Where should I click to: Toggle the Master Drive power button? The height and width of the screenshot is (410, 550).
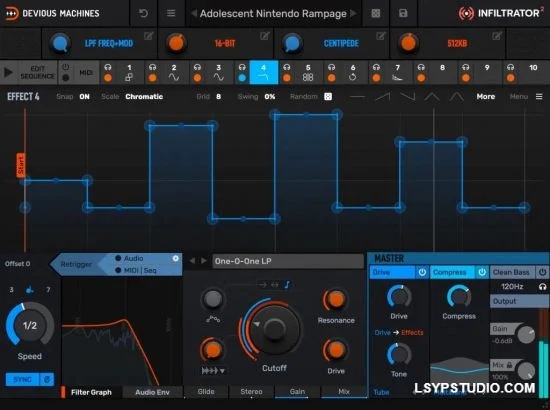click(x=422, y=272)
